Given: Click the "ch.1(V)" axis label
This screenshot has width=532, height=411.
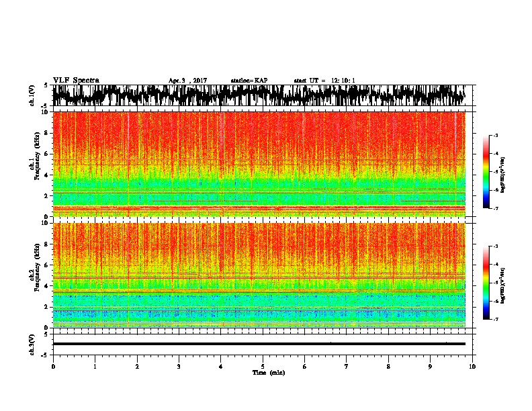Looking at the screenshot, I should 32,95.
